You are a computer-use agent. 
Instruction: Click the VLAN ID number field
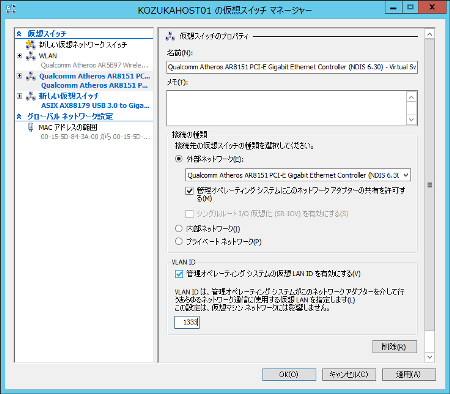pyautogui.click(x=187, y=322)
